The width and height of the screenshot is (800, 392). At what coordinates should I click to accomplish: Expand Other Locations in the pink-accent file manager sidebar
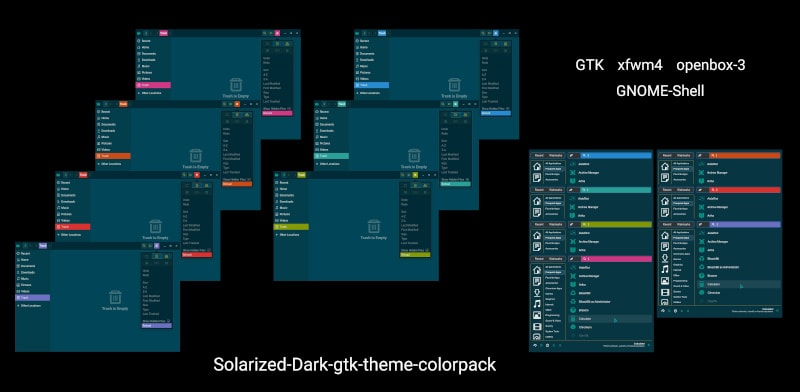tap(152, 93)
